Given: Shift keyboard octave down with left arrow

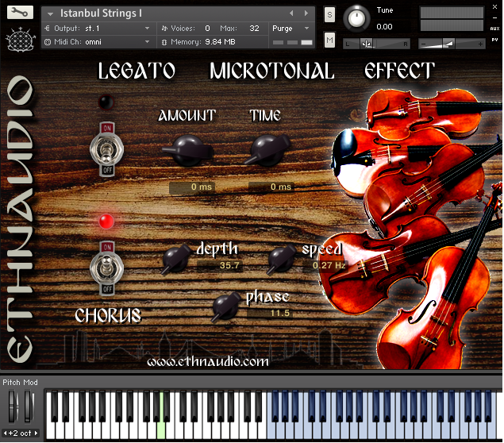Looking at the screenshot, I should coord(5,433).
